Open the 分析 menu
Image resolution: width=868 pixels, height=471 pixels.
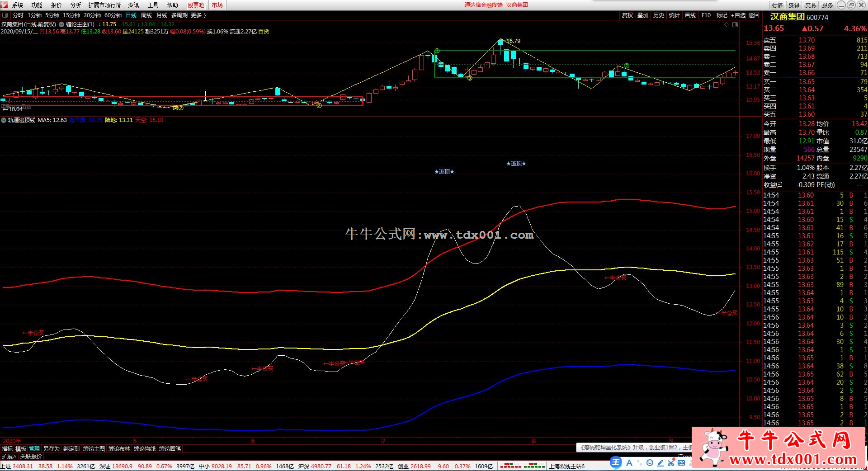pos(76,5)
